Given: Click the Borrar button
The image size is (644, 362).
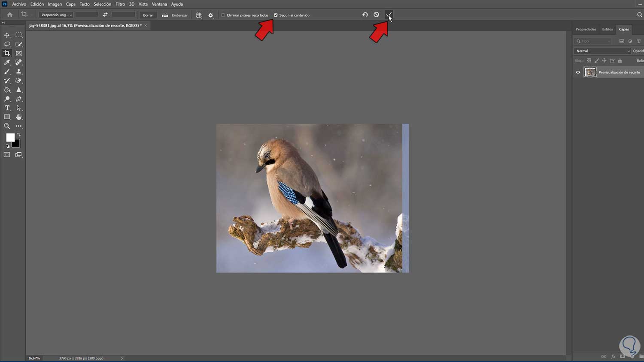Looking at the screenshot, I should coord(148,15).
